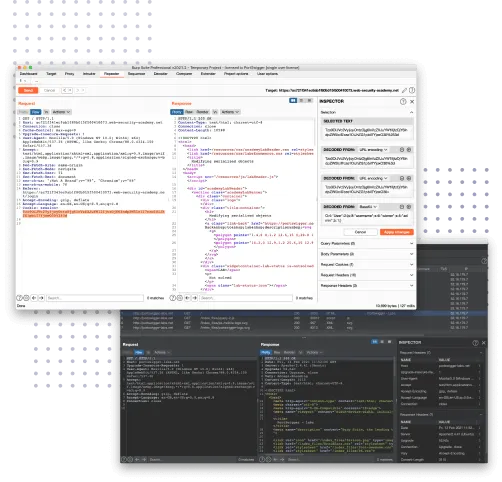Open the Base64 decoding dropdown
Viewport: 502px width, 482px height.
point(368,207)
